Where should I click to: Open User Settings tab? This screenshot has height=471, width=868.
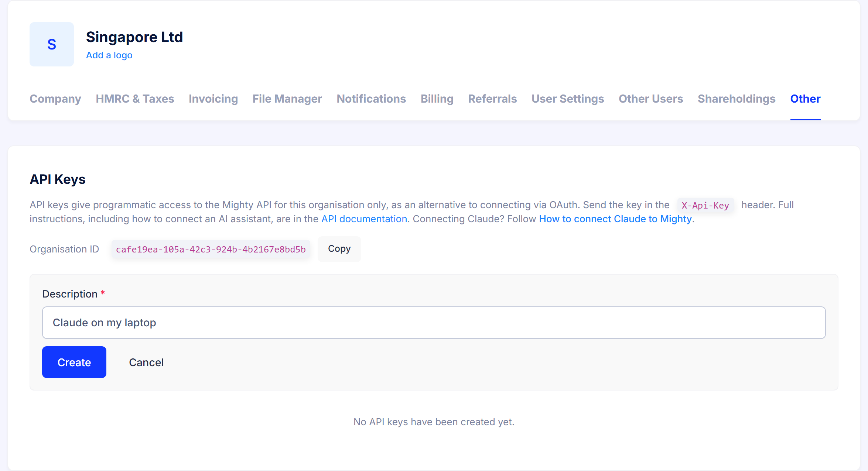point(568,99)
